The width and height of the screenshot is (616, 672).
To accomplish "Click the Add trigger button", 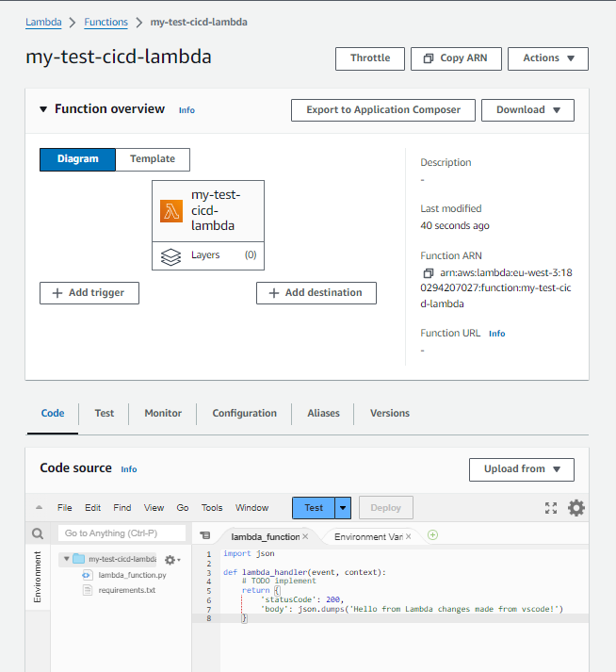I will (x=89, y=293).
